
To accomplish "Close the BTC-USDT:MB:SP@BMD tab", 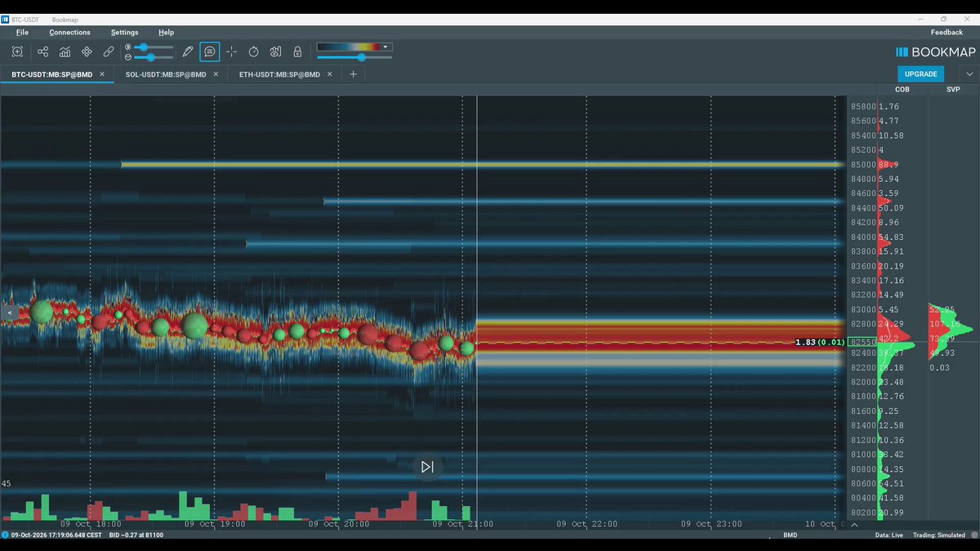I will point(102,74).
